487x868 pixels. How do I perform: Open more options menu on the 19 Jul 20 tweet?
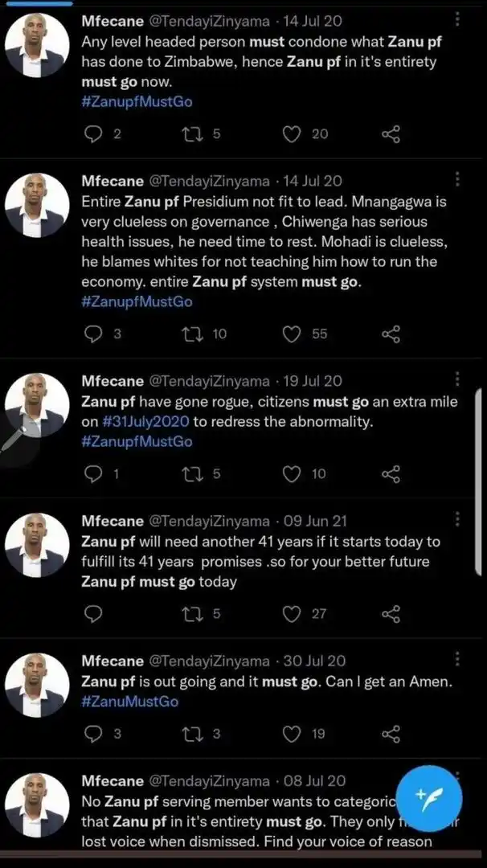tap(457, 379)
